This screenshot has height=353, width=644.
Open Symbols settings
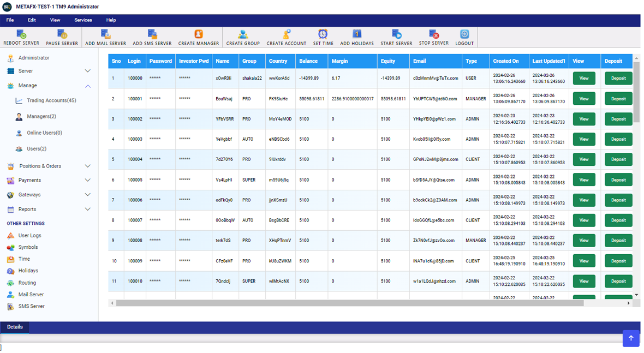[x=28, y=247]
